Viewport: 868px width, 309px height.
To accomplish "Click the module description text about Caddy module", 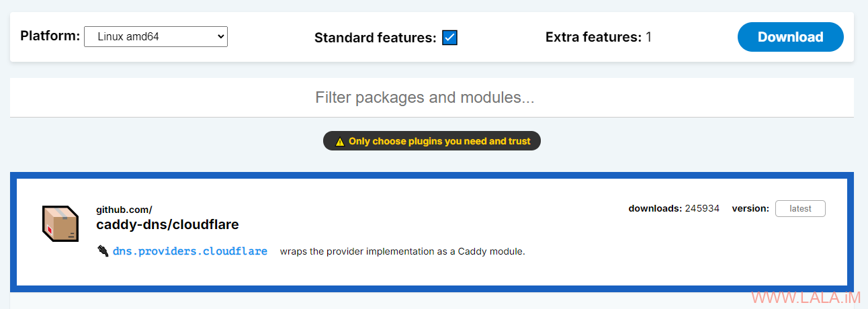I will point(402,252).
